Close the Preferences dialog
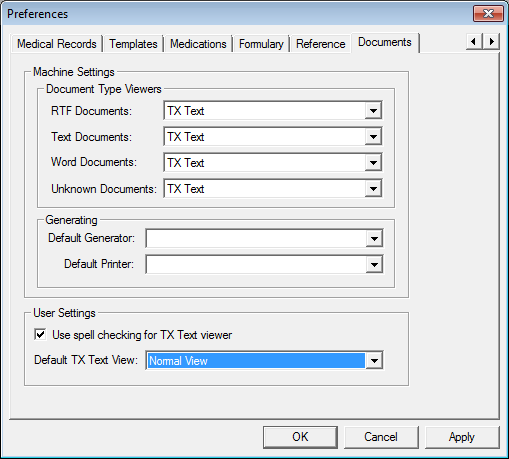This screenshot has width=509, height=459. (488, 14)
